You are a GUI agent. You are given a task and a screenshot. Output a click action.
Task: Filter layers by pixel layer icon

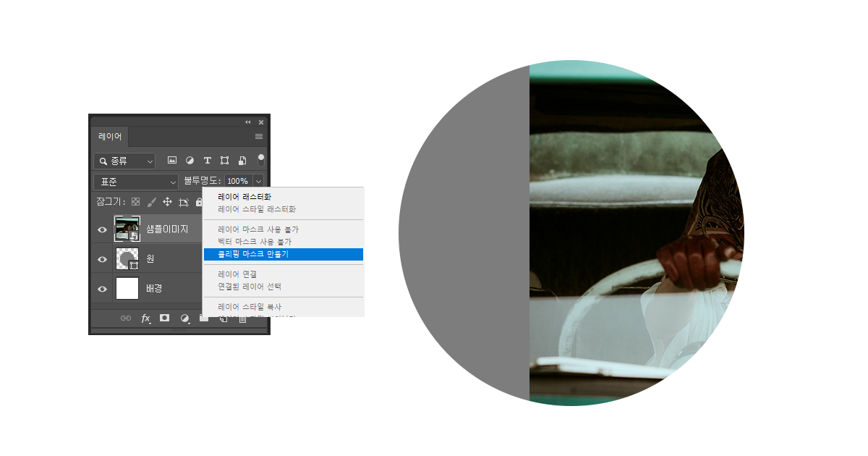point(172,160)
